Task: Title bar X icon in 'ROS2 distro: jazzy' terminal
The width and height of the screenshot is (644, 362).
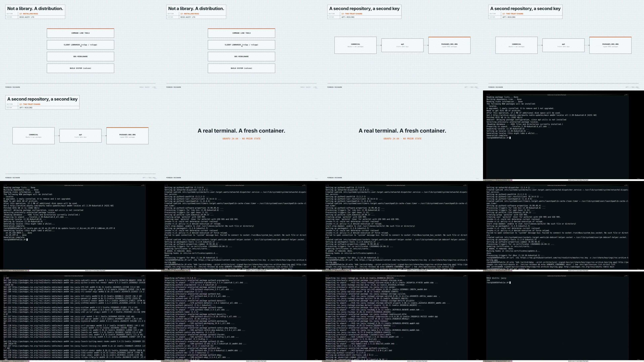Action: [x=489, y=276]
